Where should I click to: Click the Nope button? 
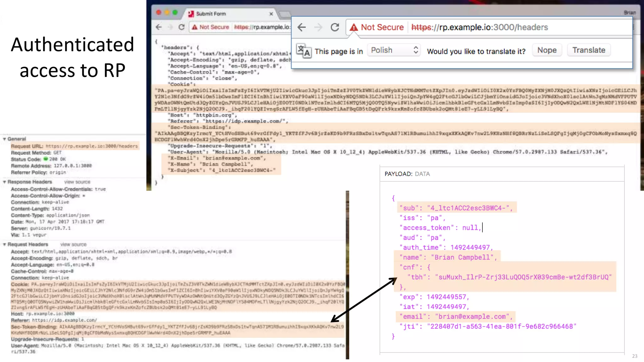coord(547,50)
